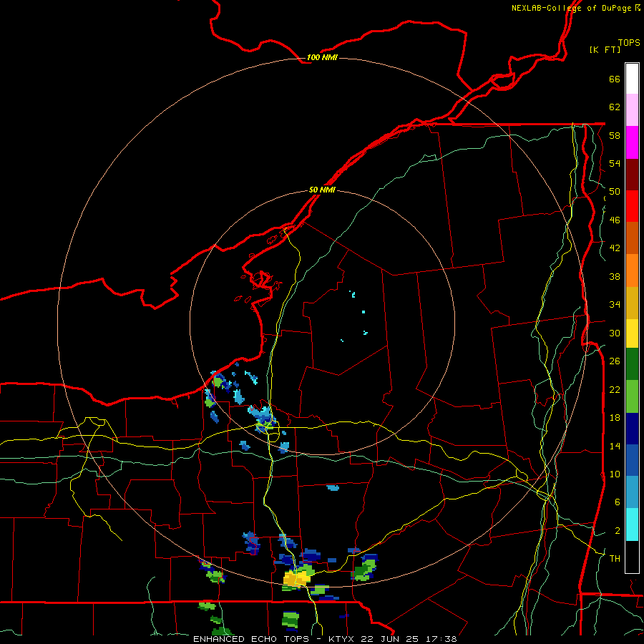Click the '46' scale value

(x=615, y=220)
